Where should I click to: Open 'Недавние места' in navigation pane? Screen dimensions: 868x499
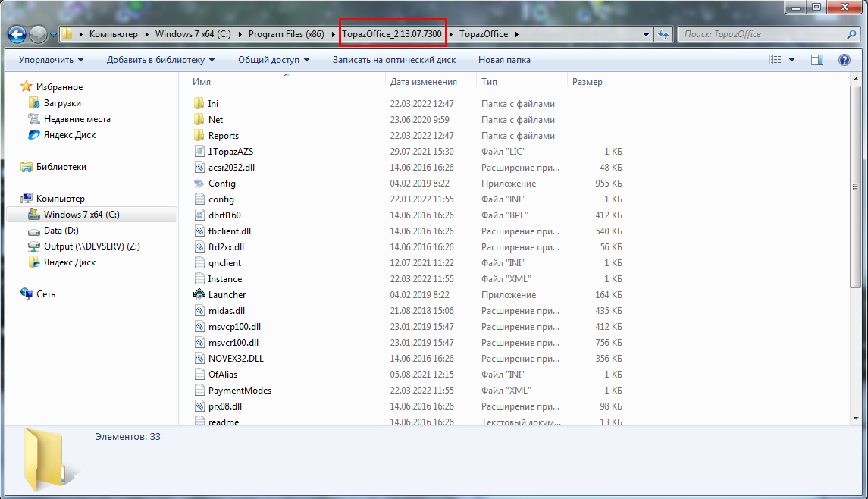point(77,119)
